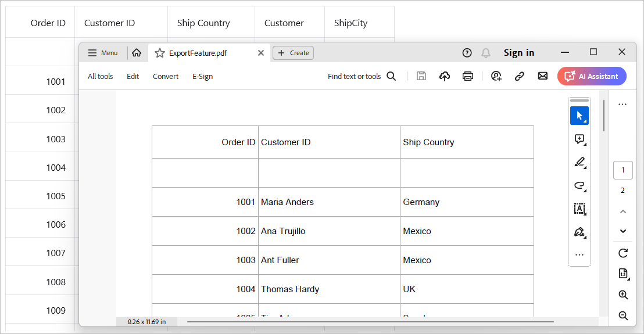Zoom out of the document

coord(623,316)
